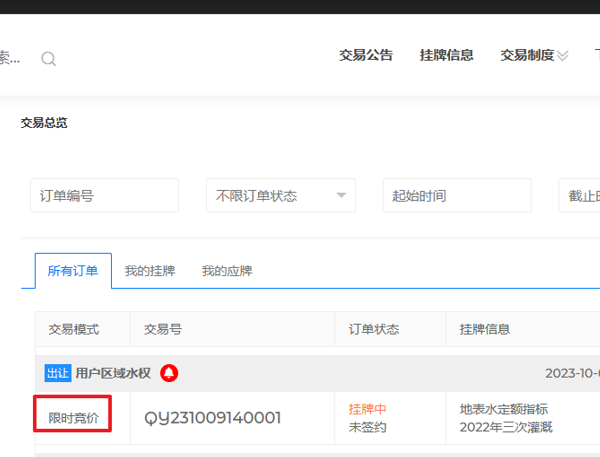Click the 交易模式 column header
Screen dimensions: 600x457
tap(73, 329)
